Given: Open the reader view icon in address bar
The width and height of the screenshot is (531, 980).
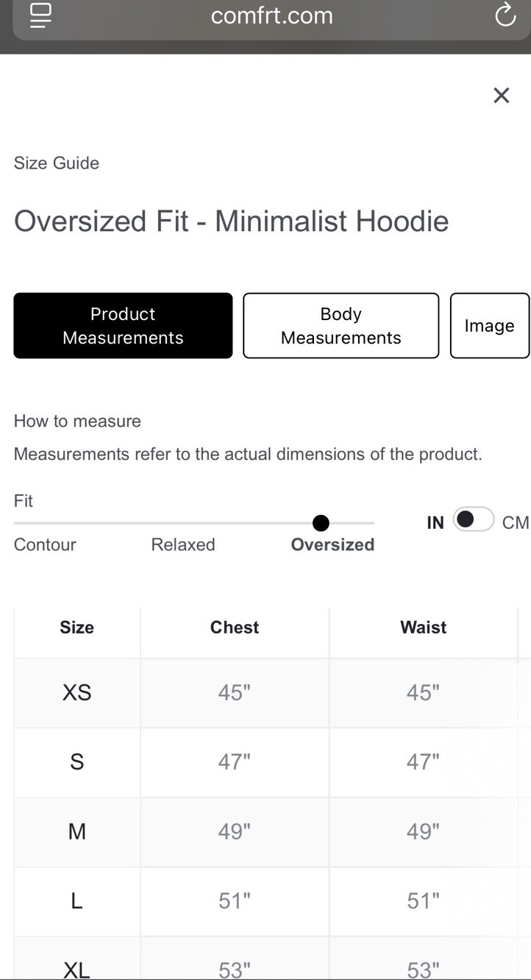Looking at the screenshot, I should [41, 15].
